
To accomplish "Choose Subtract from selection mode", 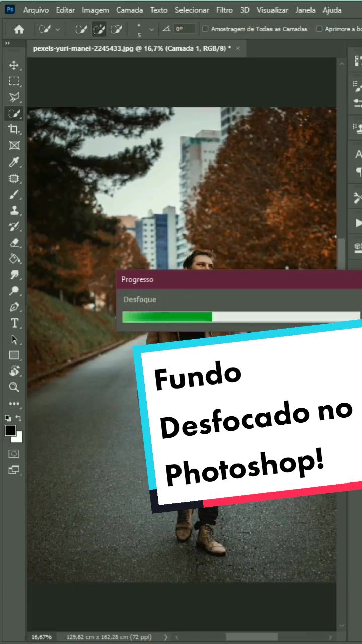I will [x=116, y=29].
